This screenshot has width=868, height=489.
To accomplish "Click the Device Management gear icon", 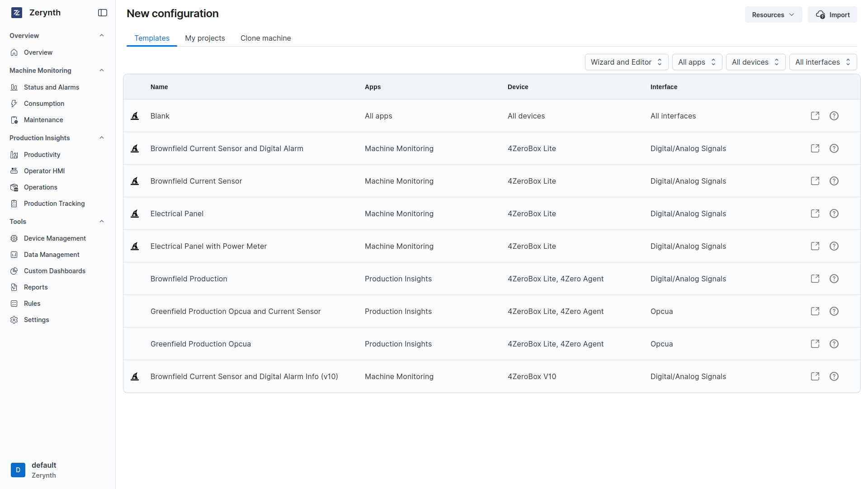I will coord(14,238).
